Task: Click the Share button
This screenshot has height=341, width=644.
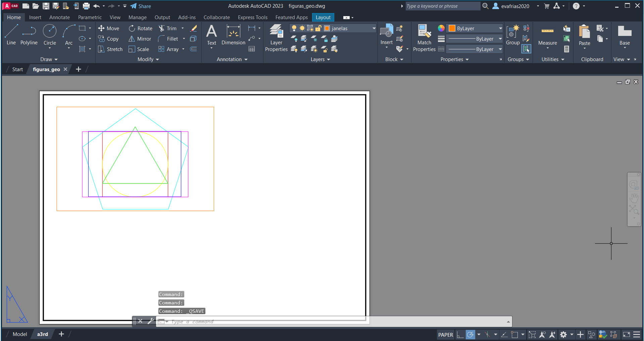Action: coord(141,6)
